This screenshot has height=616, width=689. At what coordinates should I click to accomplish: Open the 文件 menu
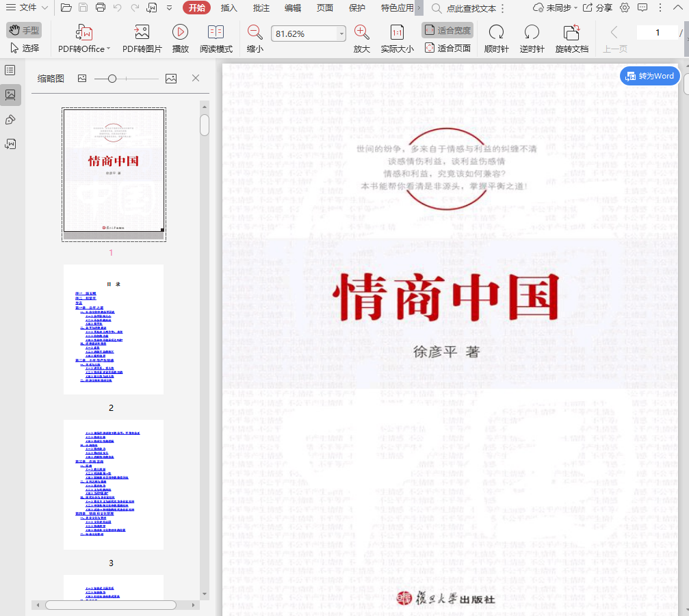(21, 8)
